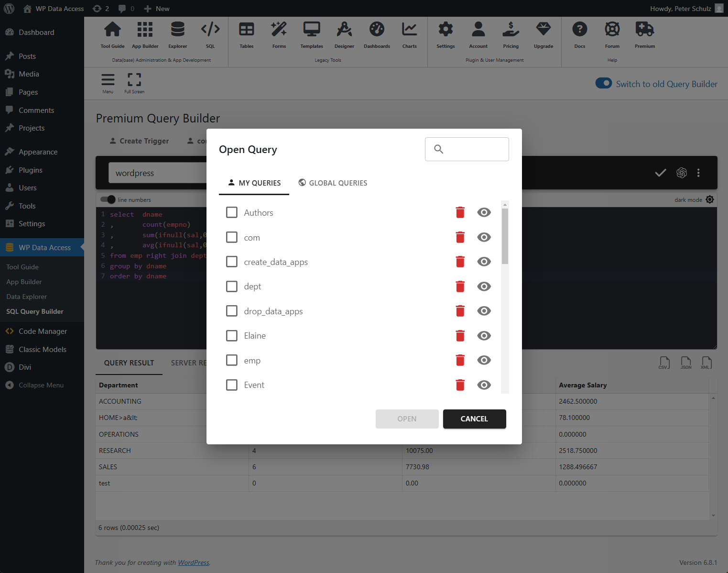Open Classic Models sidebar item
The width and height of the screenshot is (728, 573).
click(x=43, y=349)
